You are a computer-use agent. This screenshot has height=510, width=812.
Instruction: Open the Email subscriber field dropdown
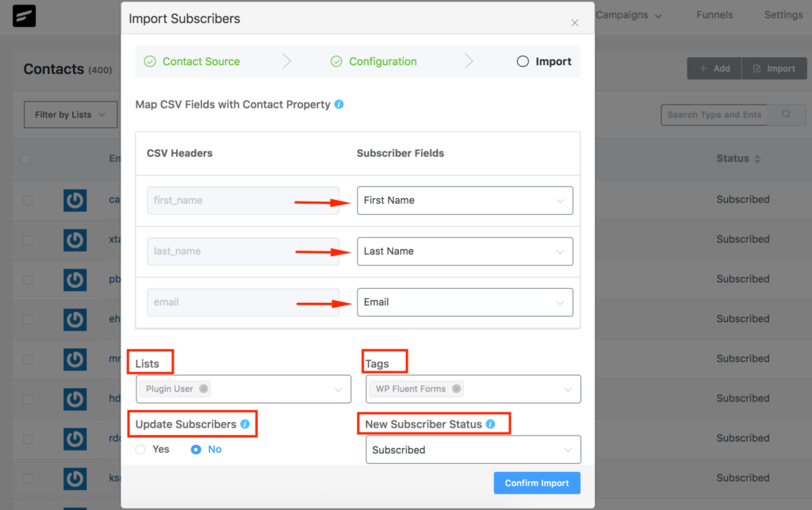click(x=465, y=302)
